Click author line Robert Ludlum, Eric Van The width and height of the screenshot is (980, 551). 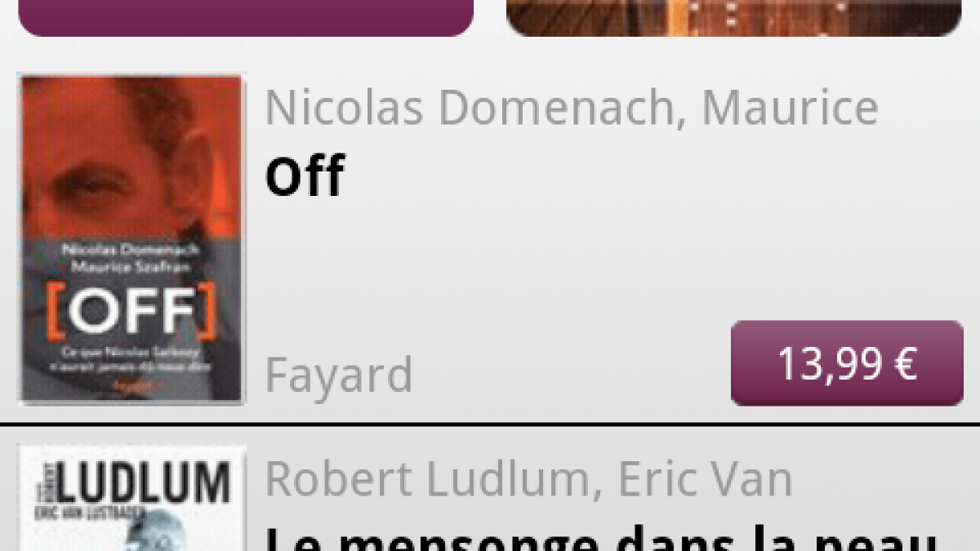tap(528, 479)
